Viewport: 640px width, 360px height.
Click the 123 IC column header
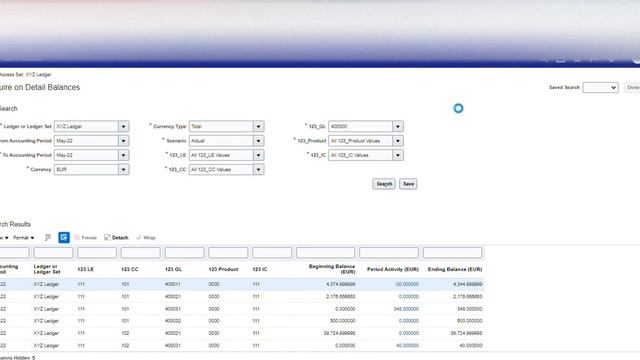click(260, 269)
